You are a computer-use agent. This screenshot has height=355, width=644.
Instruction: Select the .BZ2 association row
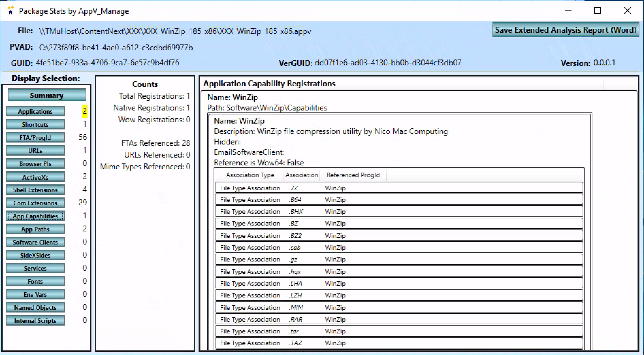(399, 235)
